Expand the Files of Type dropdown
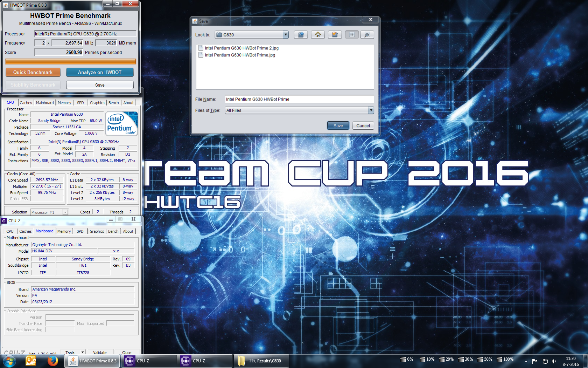The width and height of the screenshot is (588, 368). click(x=299, y=110)
